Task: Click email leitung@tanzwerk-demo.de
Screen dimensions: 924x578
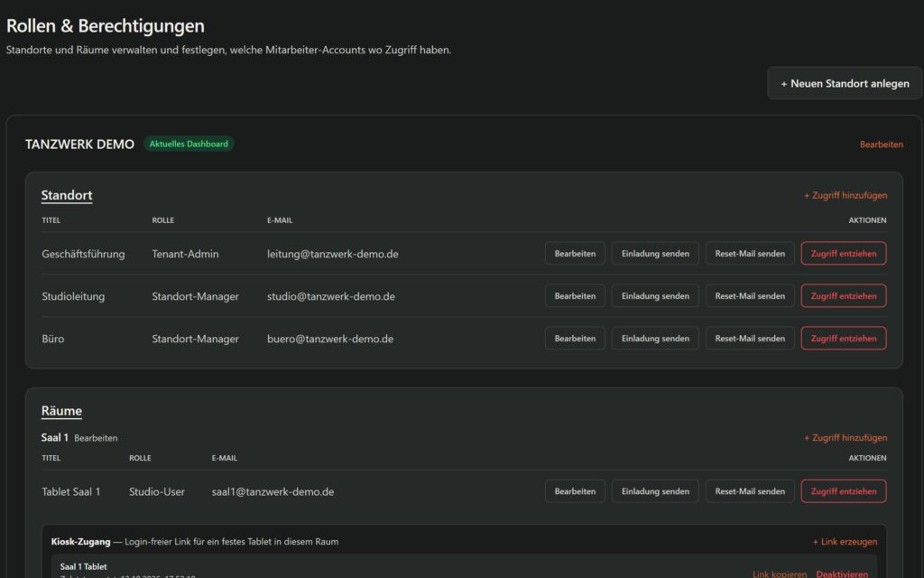Action: point(332,254)
